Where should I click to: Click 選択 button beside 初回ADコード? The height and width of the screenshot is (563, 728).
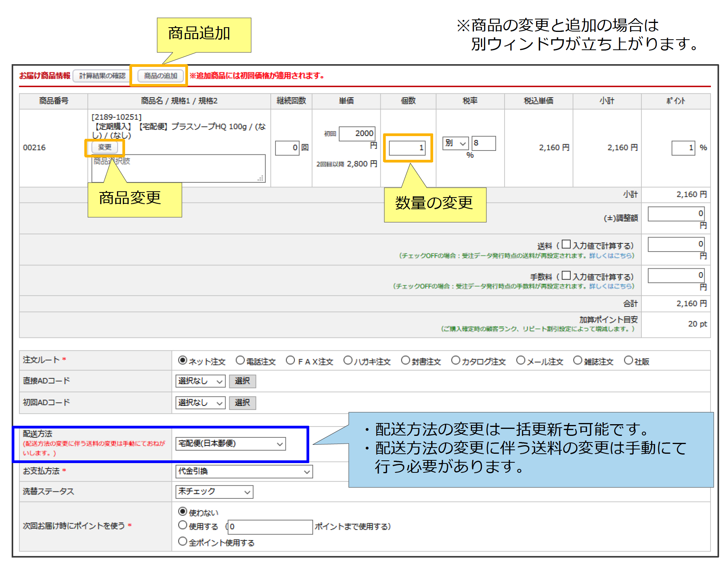[242, 403]
